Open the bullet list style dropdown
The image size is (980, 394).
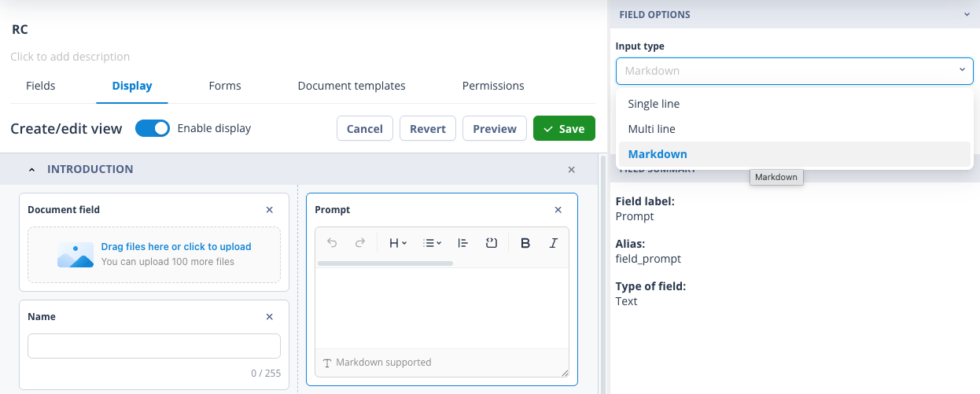pyautogui.click(x=433, y=243)
